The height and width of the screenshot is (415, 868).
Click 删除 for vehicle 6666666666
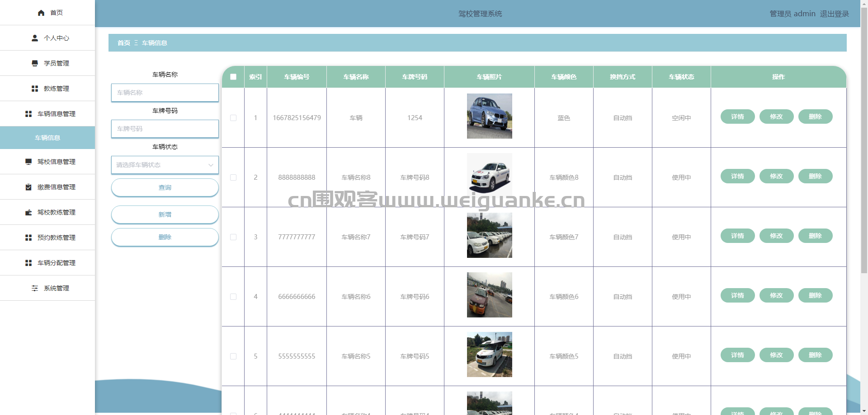(x=815, y=295)
